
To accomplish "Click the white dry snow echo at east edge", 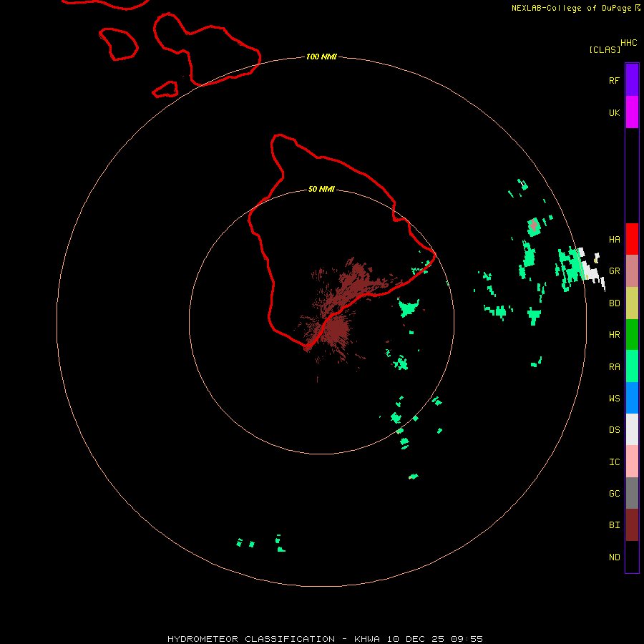I will pos(592,271).
